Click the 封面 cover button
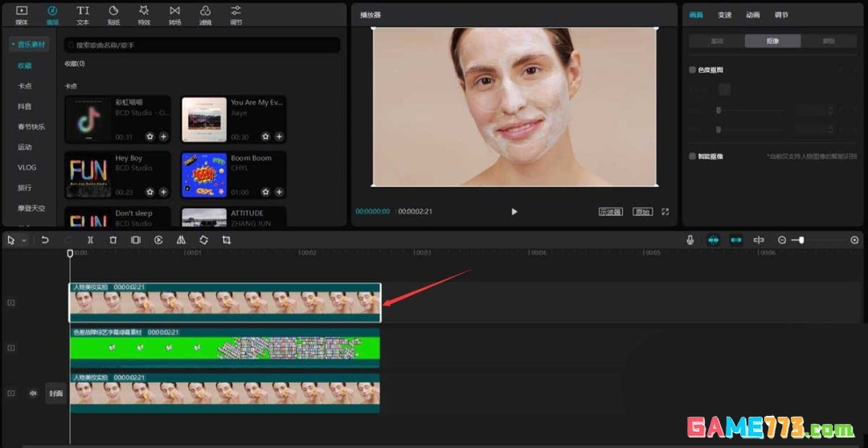Image resolution: width=868 pixels, height=448 pixels. pos(55,393)
